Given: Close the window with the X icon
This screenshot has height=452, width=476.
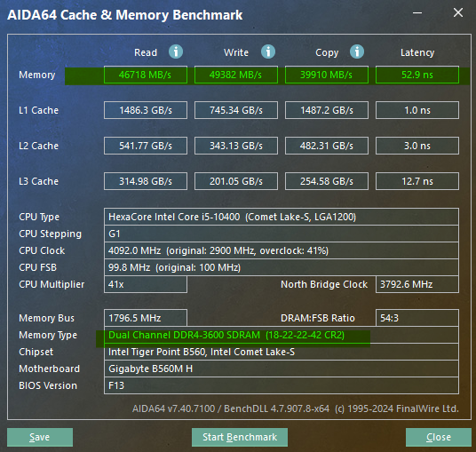Looking at the screenshot, I should click(x=458, y=12).
